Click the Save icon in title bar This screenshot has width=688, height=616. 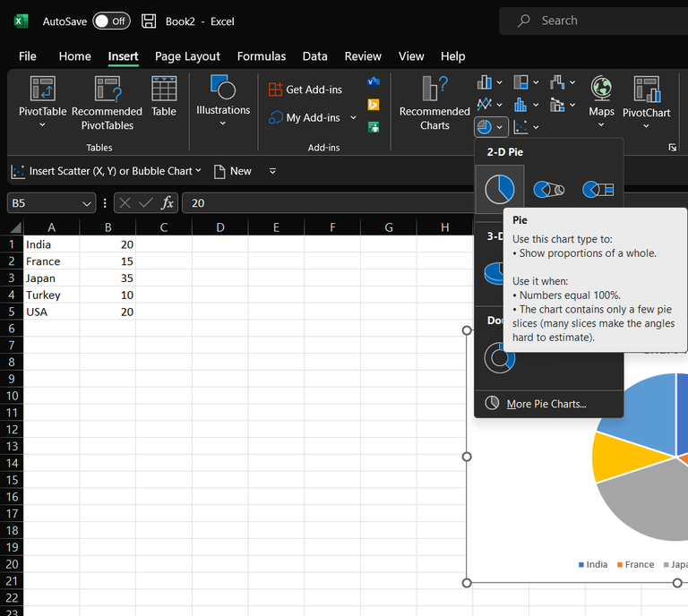[x=149, y=21]
